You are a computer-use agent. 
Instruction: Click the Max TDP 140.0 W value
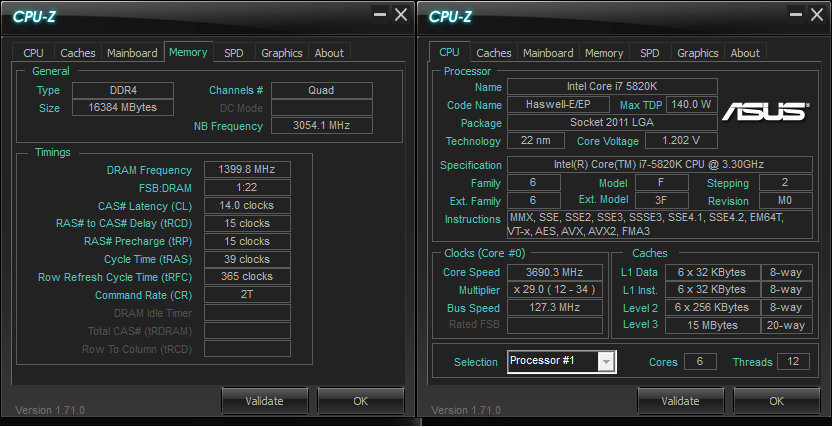692,104
